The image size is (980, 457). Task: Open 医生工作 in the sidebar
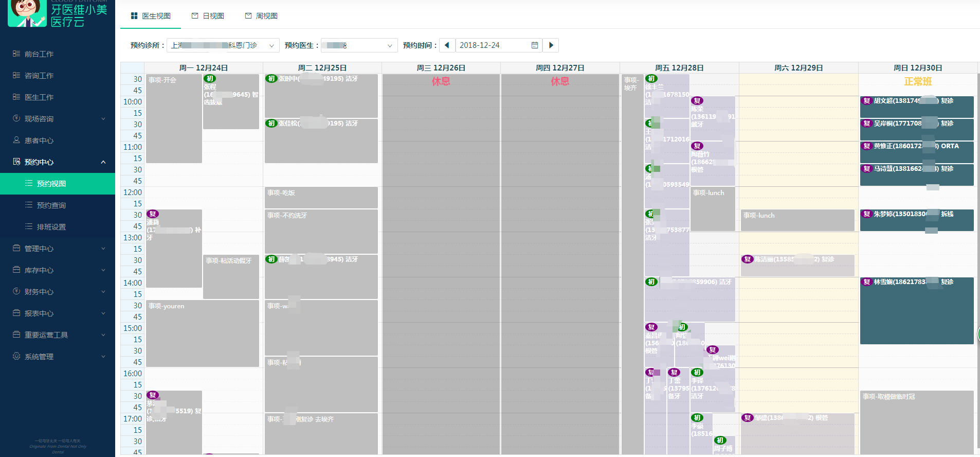(58, 97)
